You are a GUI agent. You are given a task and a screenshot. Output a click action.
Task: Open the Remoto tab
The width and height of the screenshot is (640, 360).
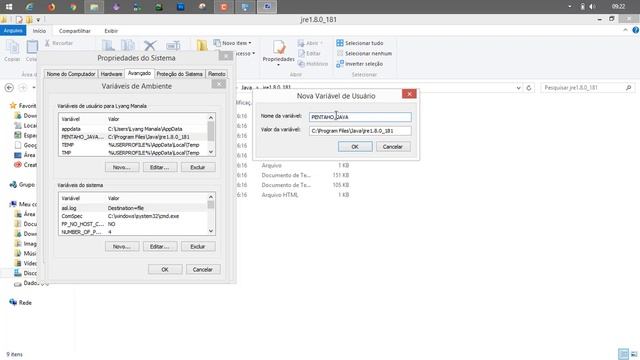click(217, 74)
